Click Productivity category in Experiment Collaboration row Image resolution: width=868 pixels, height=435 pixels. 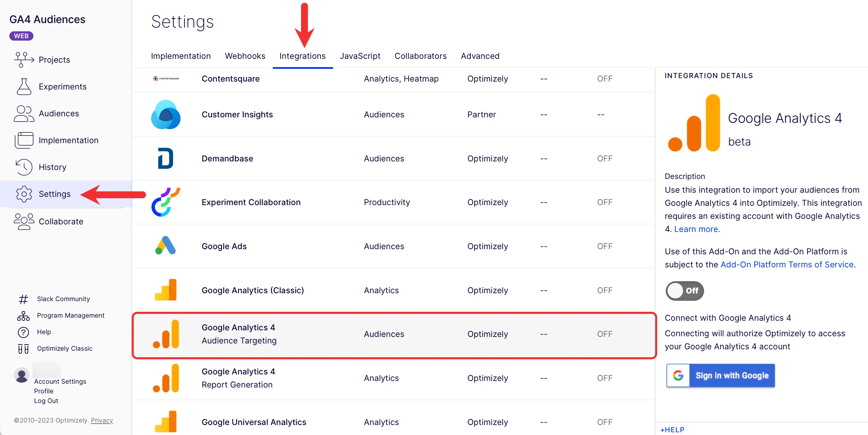[x=387, y=202]
